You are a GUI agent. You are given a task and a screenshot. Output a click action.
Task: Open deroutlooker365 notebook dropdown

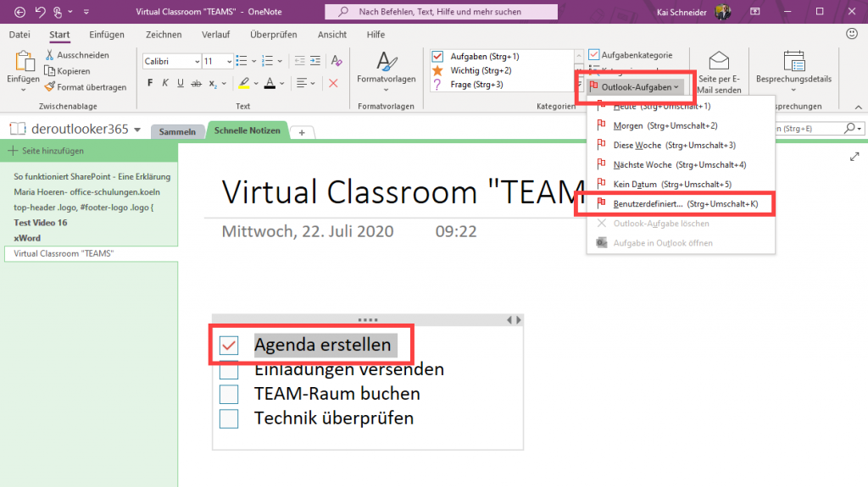(x=137, y=130)
